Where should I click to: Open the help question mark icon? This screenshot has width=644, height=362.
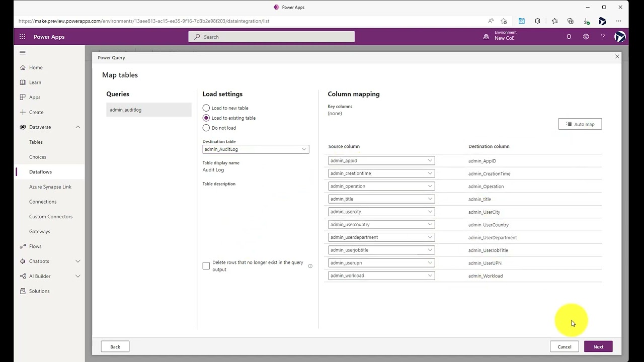(x=603, y=37)
